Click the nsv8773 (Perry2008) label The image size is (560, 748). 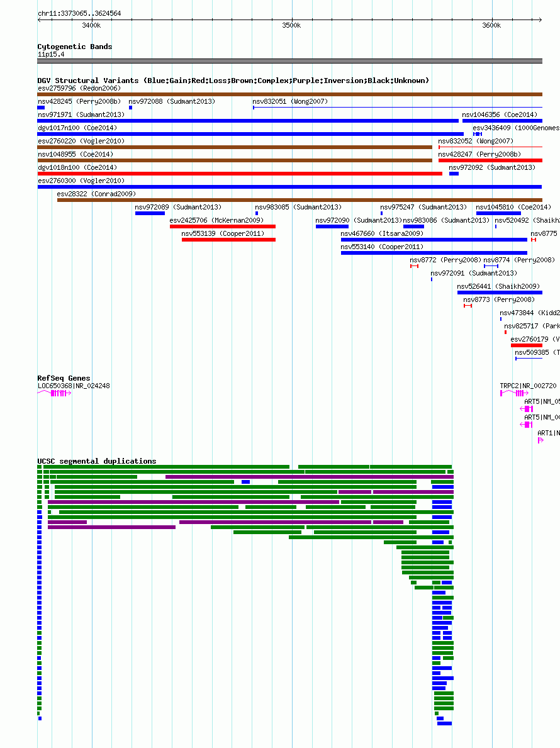(x=499, y=300)
